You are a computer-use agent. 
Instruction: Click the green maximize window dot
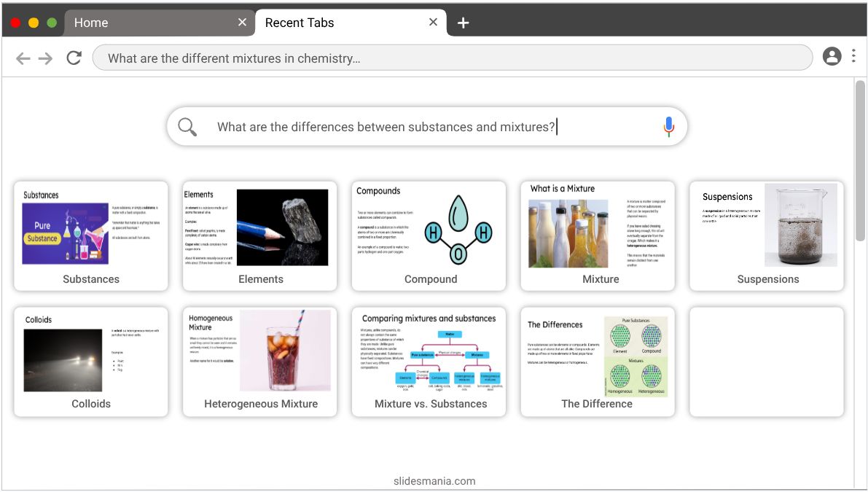tap(52, 23)
